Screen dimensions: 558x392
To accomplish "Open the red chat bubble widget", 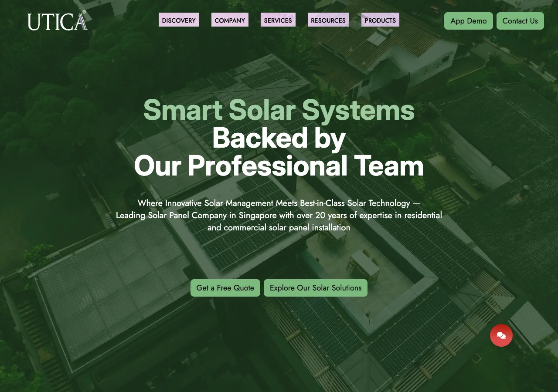I will pos(501,335).
